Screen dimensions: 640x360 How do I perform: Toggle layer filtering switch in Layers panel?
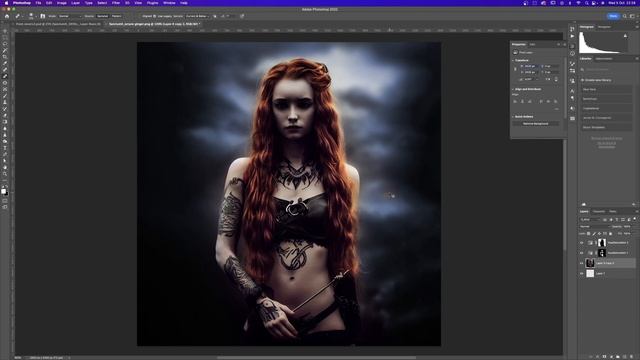(x=635, y=220)
